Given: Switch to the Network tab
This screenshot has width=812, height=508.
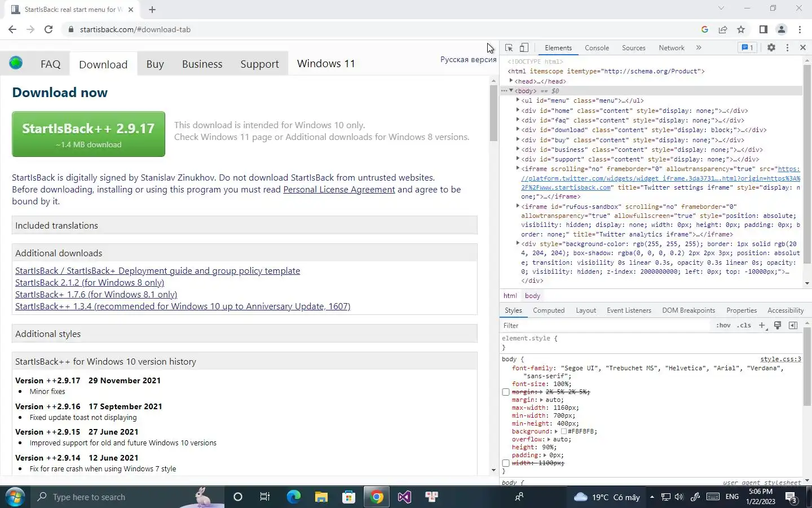Looking at the screenshot, I should click(671, 48).
